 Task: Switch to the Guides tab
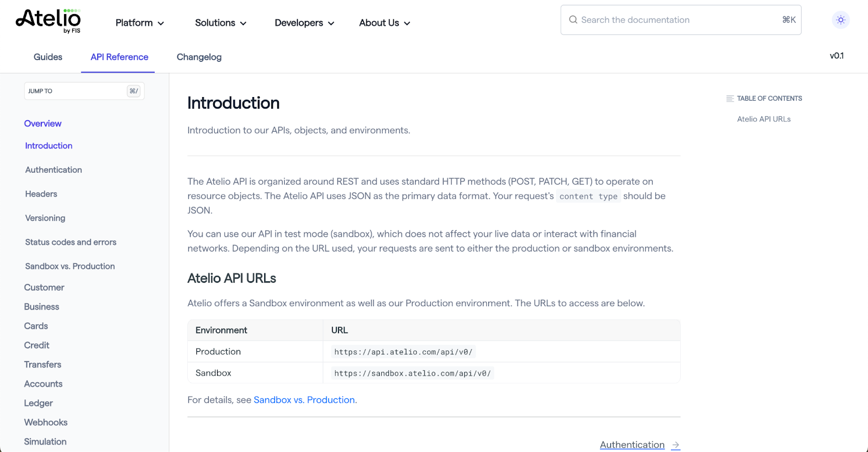pos(48,57)
